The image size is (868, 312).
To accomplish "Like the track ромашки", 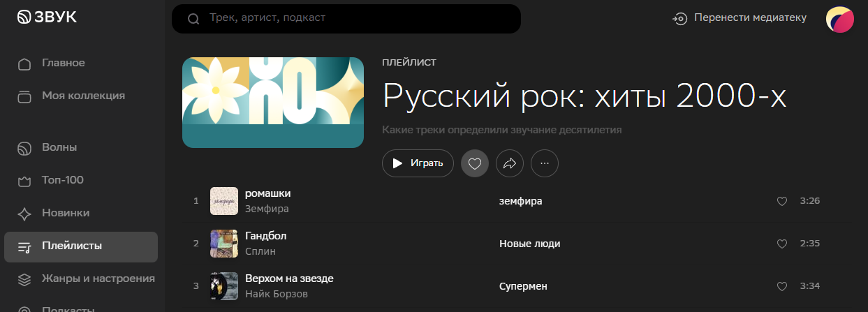I will coord(782,201).
